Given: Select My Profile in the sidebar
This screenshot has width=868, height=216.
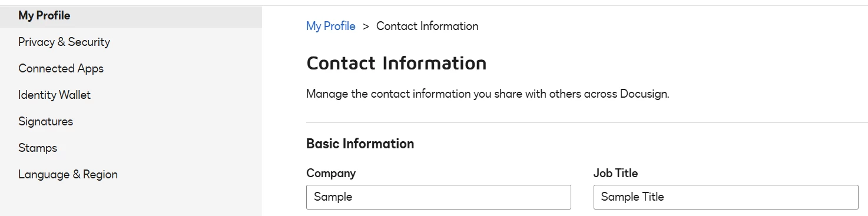Looking at the screenshot, I should click(x=131, y=16).
